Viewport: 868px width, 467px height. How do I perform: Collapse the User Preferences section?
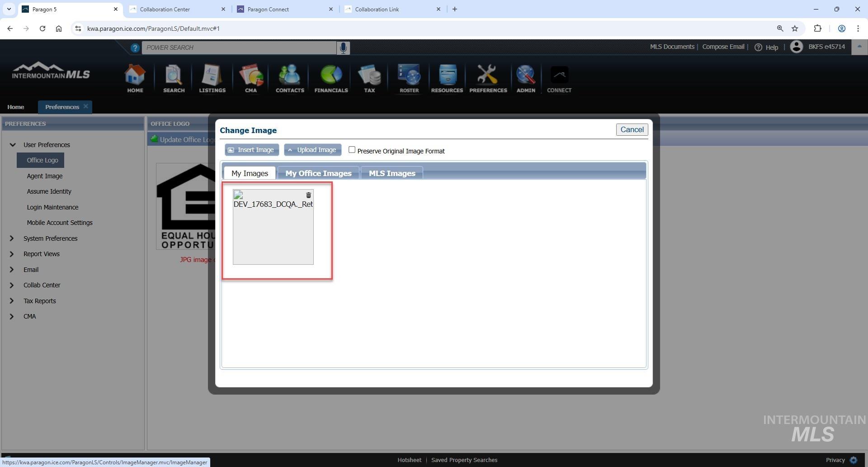(x=13, y=145)
